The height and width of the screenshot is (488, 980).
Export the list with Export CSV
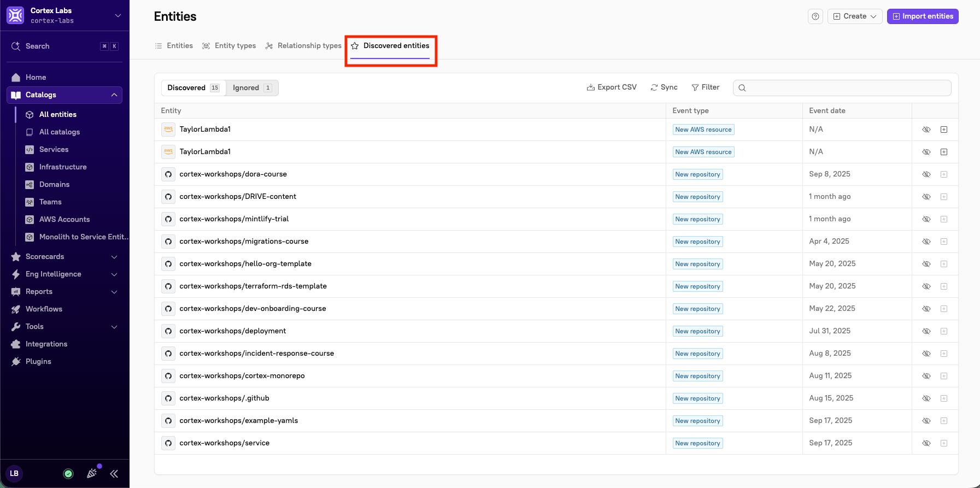(612, 87)
